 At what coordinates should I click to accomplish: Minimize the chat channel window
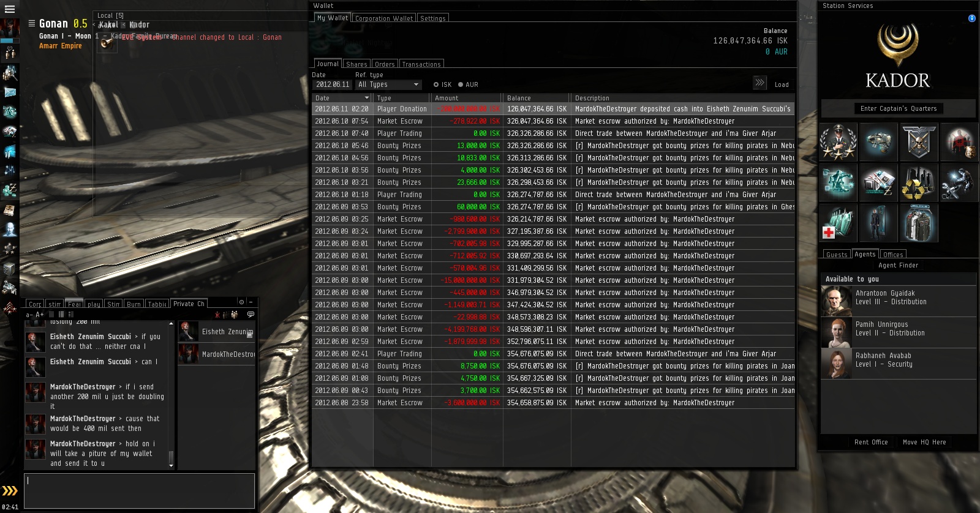pos(251,302)
